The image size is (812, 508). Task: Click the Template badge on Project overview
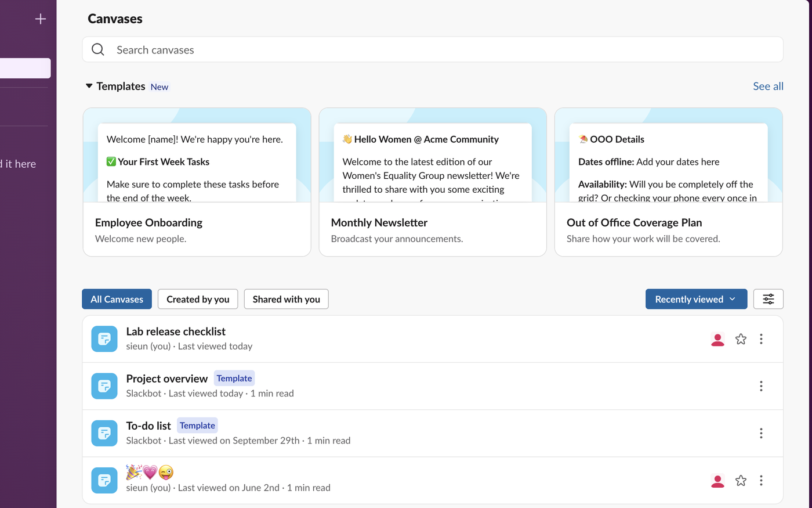tap(234, 379)
